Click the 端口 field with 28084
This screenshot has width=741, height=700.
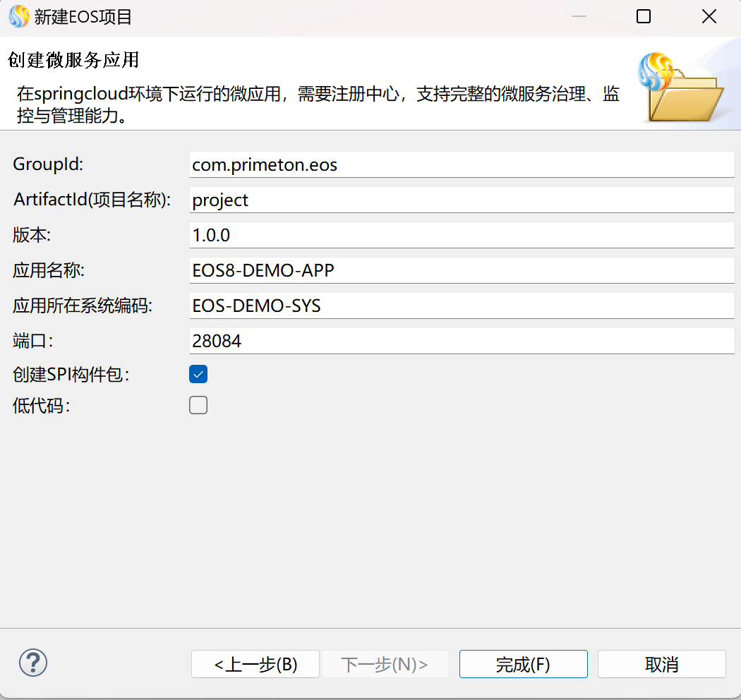click(x=462, y=342)
